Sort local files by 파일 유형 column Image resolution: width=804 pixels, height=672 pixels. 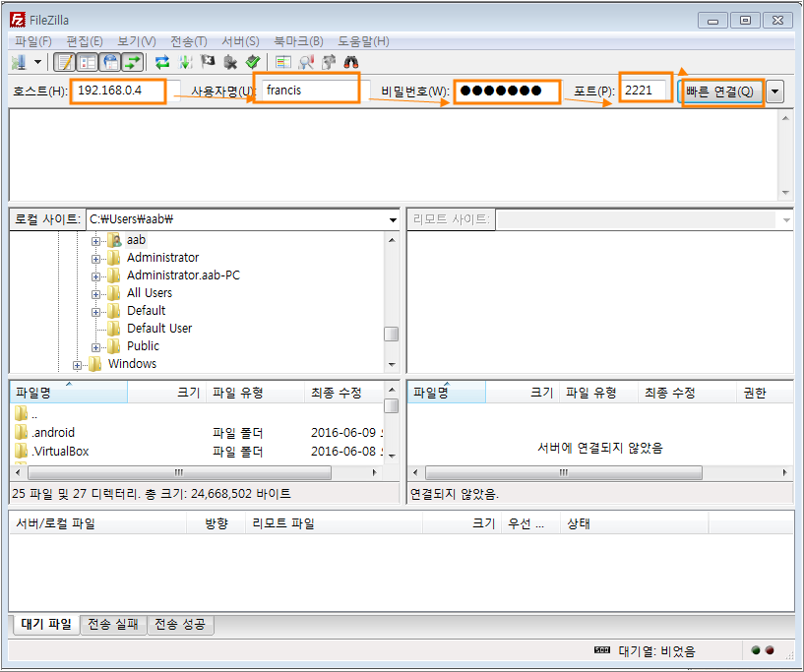click(x=255, y=393)
